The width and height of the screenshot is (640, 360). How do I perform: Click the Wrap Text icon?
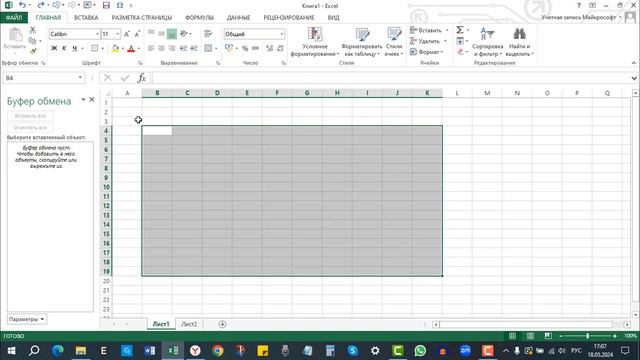tap(208, 34)
